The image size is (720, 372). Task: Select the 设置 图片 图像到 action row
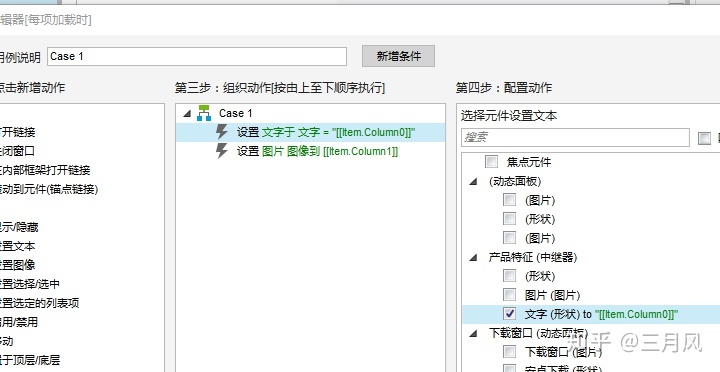click(x=310, y=151)
